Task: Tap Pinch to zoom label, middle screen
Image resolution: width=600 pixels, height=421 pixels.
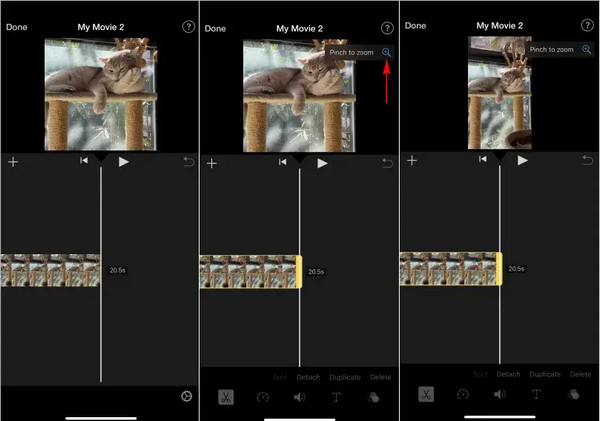Action: point(351,53)
